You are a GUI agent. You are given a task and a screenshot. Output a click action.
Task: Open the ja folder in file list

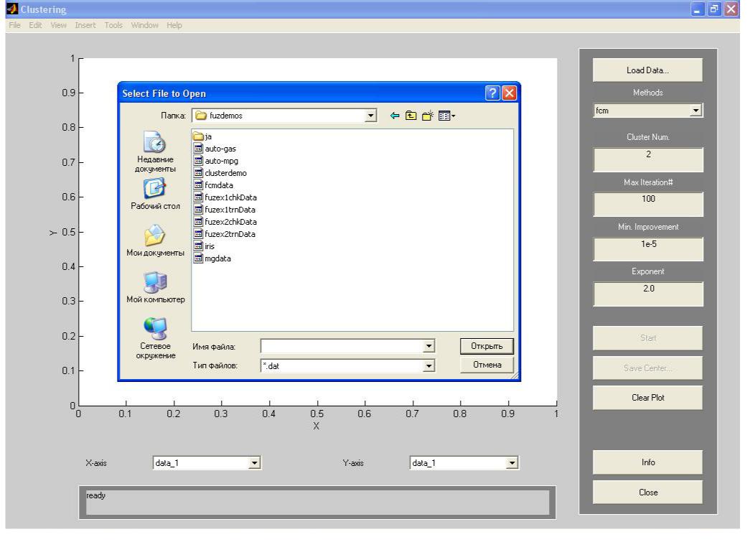click(x=207, y=136)
